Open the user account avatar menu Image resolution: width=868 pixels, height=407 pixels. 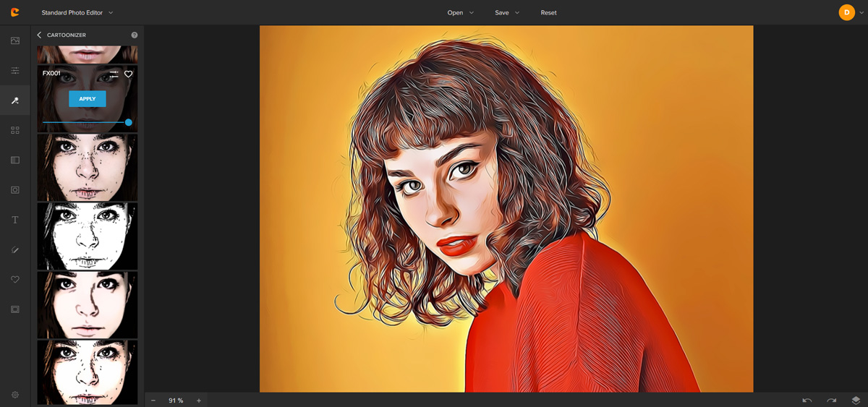click(x=846, y=12)
